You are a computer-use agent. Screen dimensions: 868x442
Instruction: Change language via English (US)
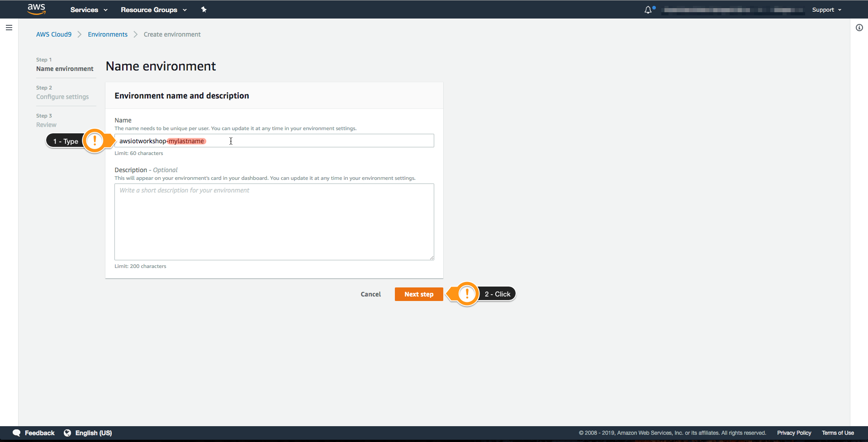pyautogui.click(x=94, y=433)
